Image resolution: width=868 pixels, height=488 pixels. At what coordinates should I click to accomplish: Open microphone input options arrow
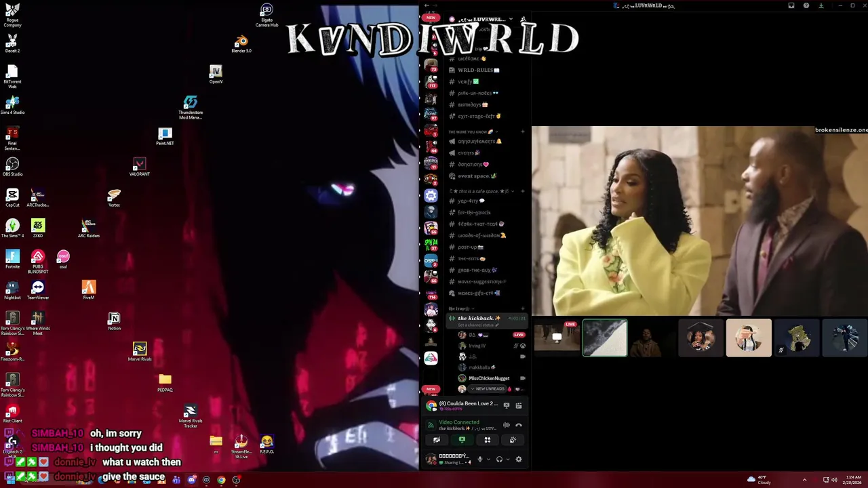(488, 459)
